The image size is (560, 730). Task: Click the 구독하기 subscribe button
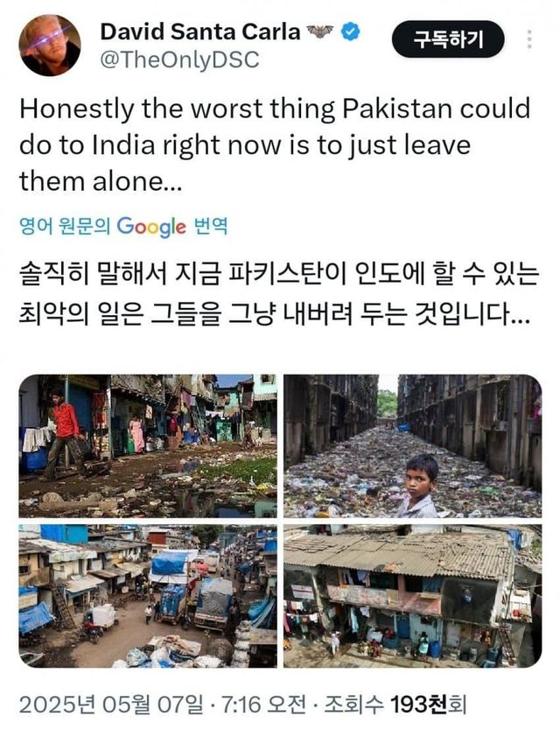click(x=448, y=39)
